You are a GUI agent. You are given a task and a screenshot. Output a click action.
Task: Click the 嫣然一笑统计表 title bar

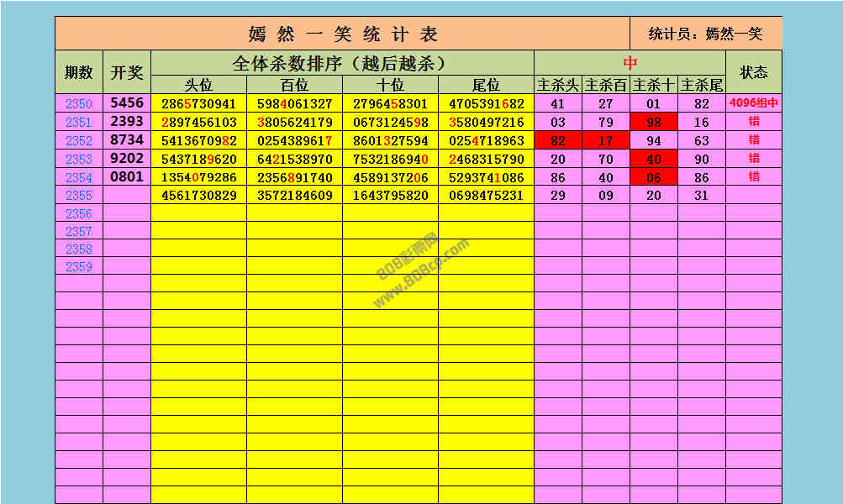pos(342,34)
